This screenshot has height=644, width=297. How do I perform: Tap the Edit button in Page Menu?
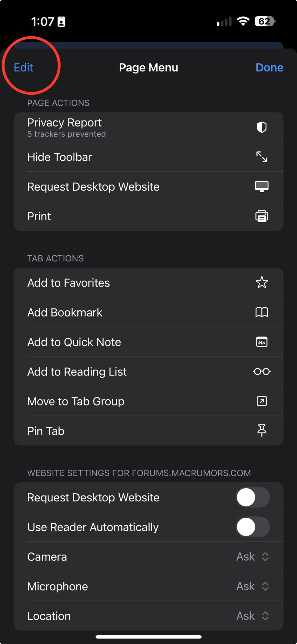coord(24,68)
